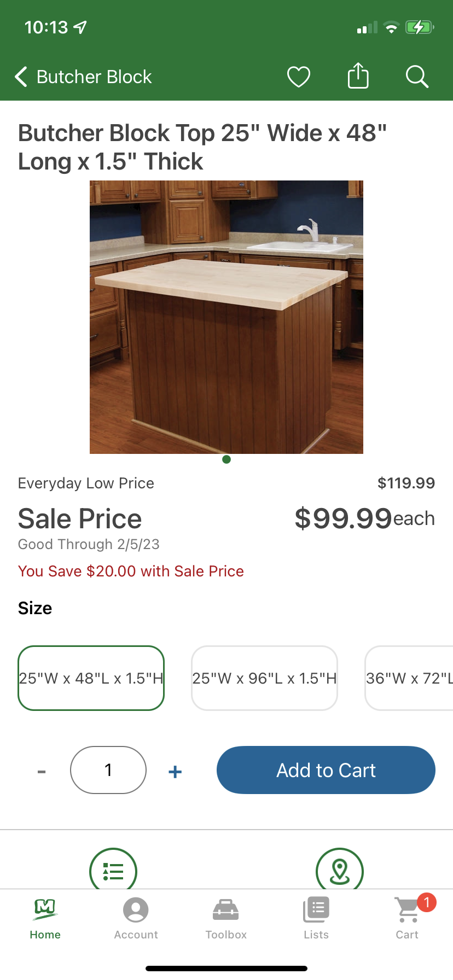This screenshot has width=453, height=980.
Task: Tap the green image page indicator dot
Action: (x=226, y=459)
